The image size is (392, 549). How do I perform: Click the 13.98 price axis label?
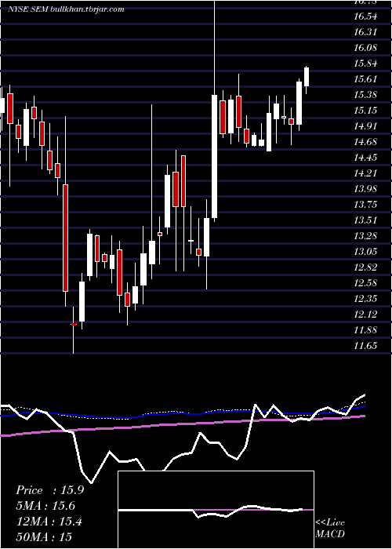pos(365,189)
